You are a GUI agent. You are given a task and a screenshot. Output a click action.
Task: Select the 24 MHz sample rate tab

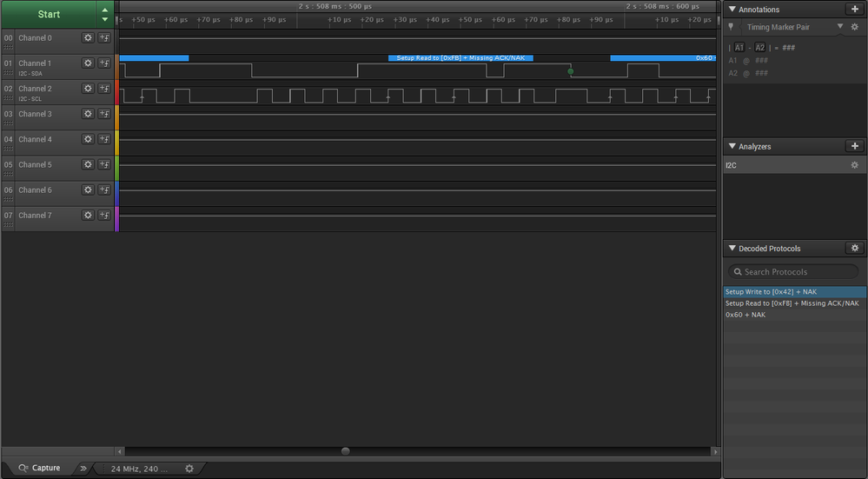click(139, 469)
